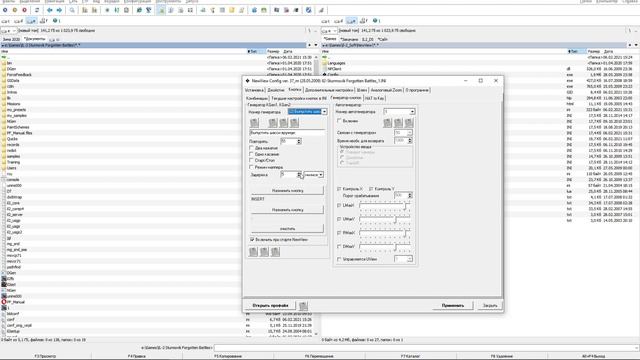The height and width of the screenshot is (360, 640).
Task: Click the Повторить spinner arrows
Action: (299, 141)
